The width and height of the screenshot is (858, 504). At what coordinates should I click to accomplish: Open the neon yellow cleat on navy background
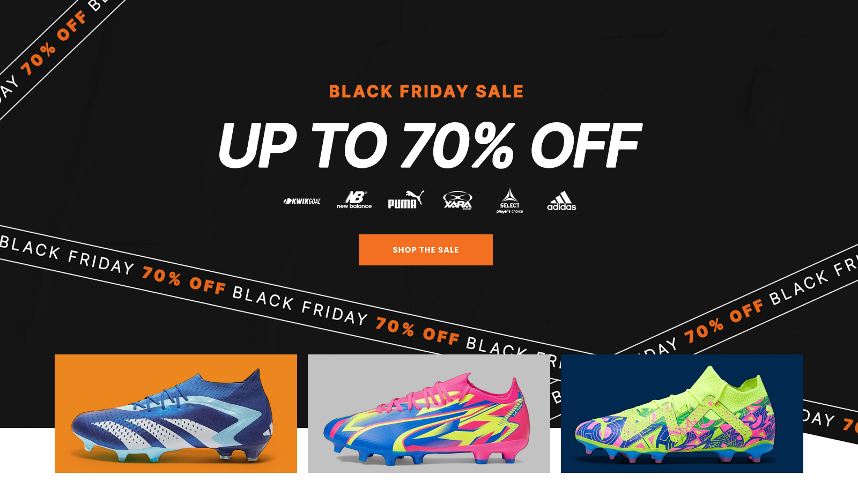(682, 413)
